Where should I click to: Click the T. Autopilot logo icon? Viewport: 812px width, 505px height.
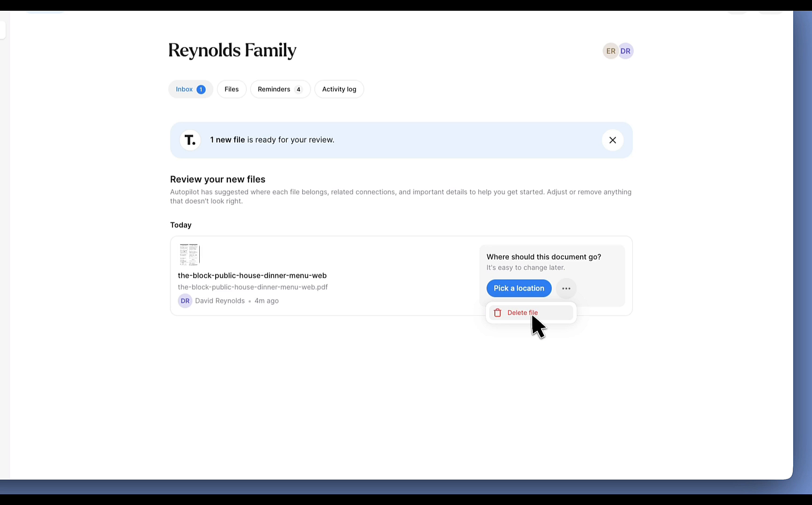(x=190, y=140)
